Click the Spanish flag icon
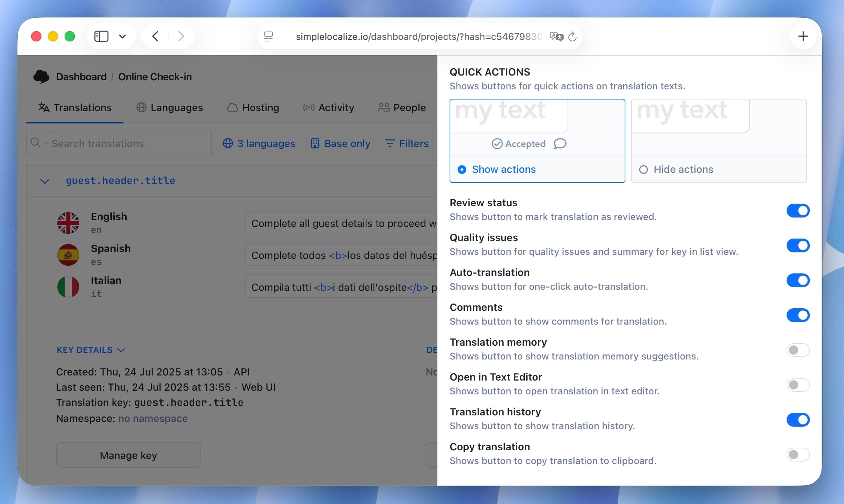844x504 pixels. [x=68, y=255]
